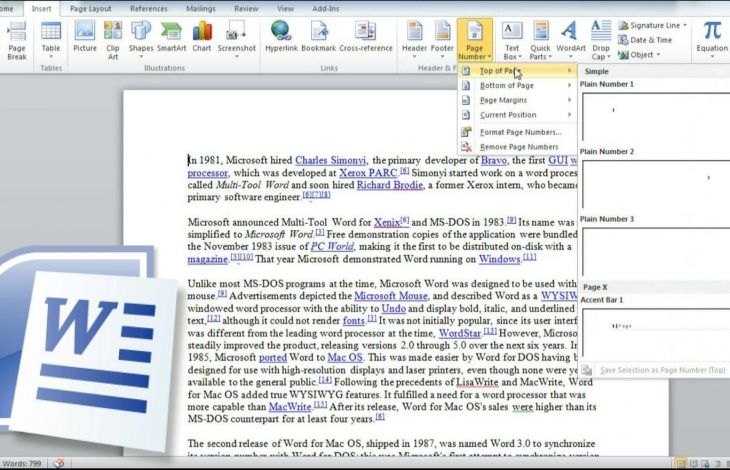This screenshot has width=730, height=470.
Task: Follow the Mac OS link
Action: 345,357
